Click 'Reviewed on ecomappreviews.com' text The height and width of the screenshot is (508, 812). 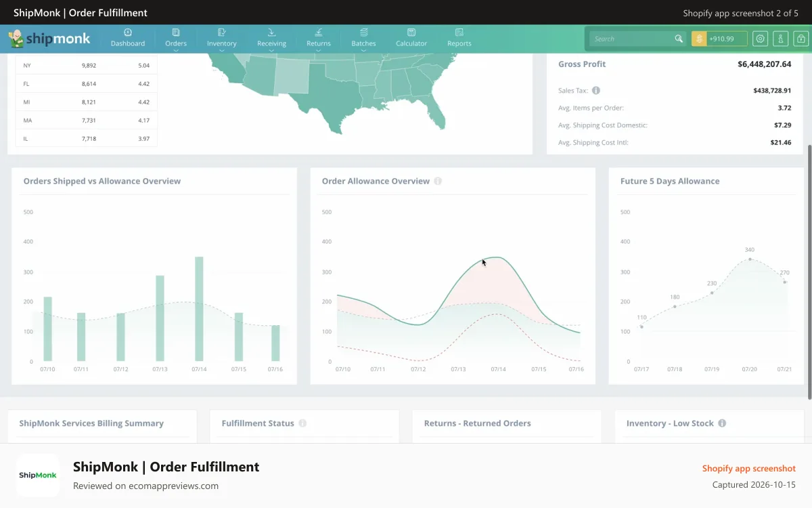146,486
